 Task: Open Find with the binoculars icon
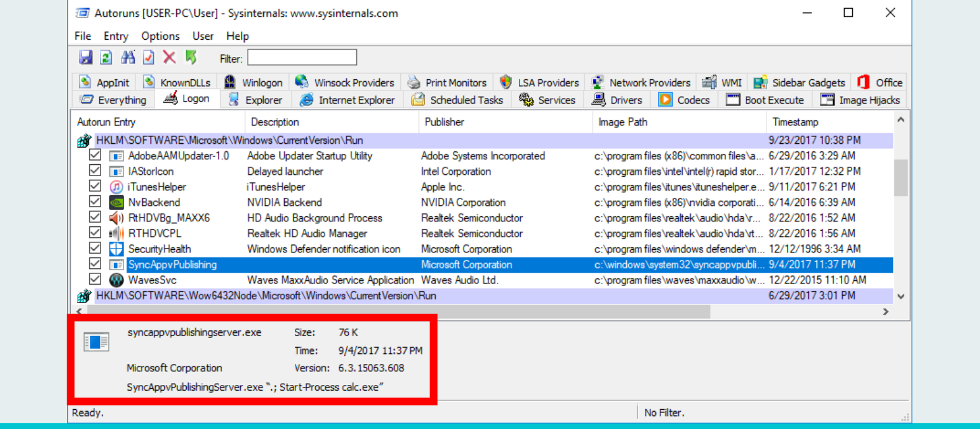[128, 58]
